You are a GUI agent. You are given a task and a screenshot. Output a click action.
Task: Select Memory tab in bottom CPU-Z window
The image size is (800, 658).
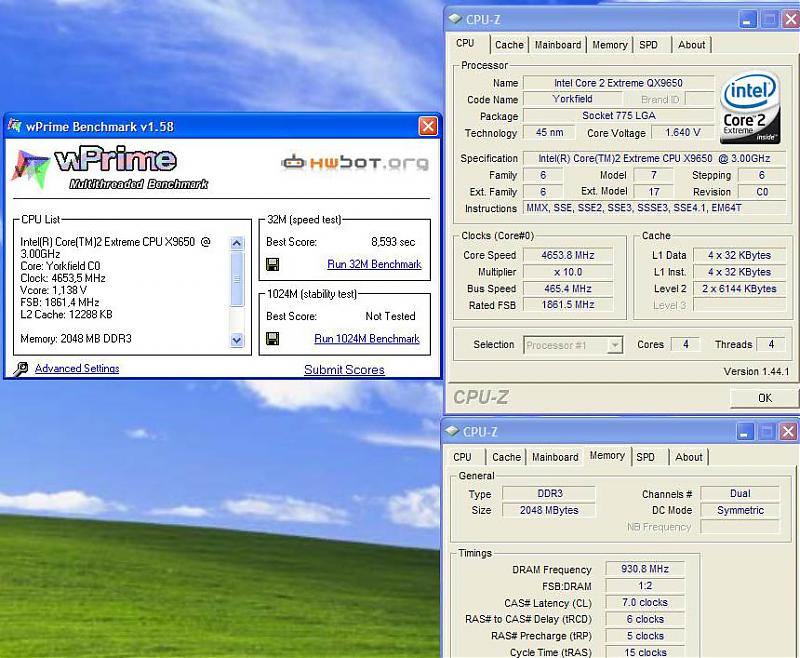pyautogui.click(x=607, y=455)
